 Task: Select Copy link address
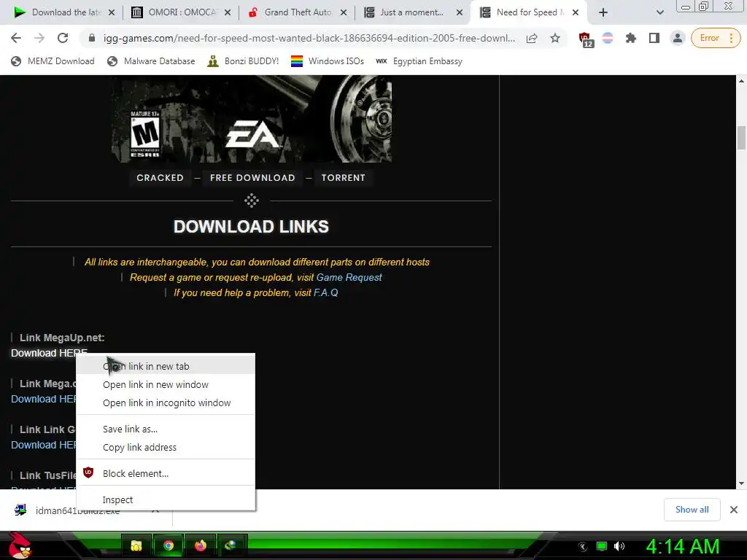coord(166,448)
